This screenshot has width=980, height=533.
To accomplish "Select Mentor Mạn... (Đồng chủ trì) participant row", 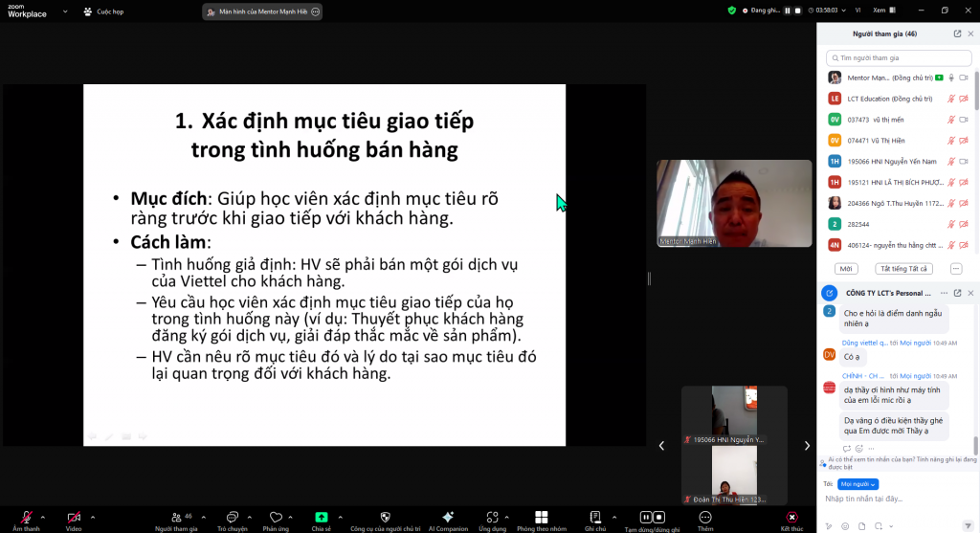I will [x=898, y=78].
